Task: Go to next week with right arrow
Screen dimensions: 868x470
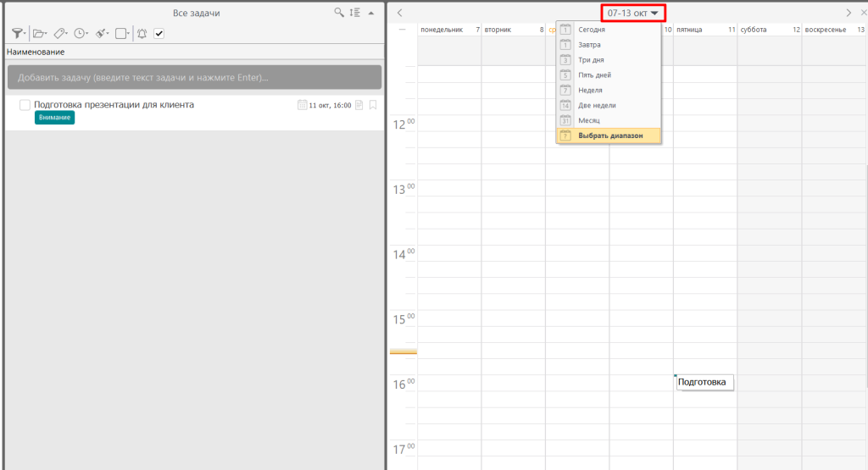Action: [849, 13]
